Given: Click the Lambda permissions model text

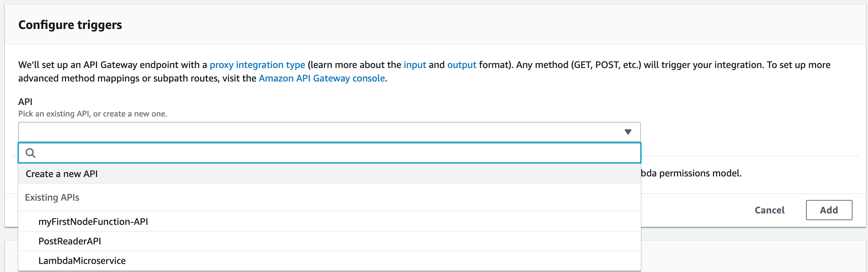Looking at the screenshot, I should click(x=691, y=173).
